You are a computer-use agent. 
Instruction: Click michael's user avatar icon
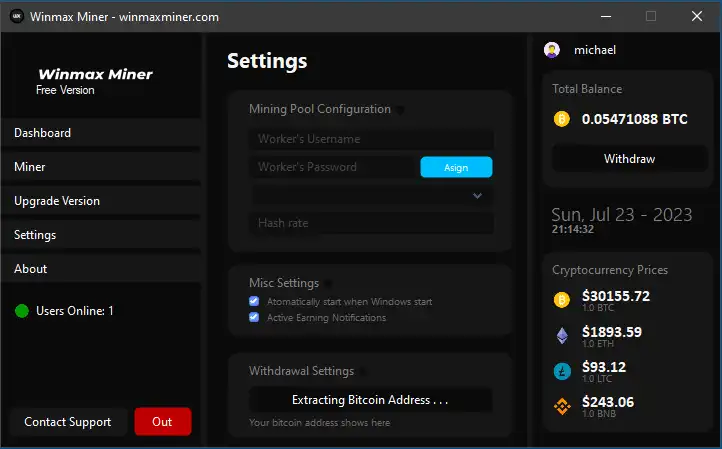[x=552, y=50]
